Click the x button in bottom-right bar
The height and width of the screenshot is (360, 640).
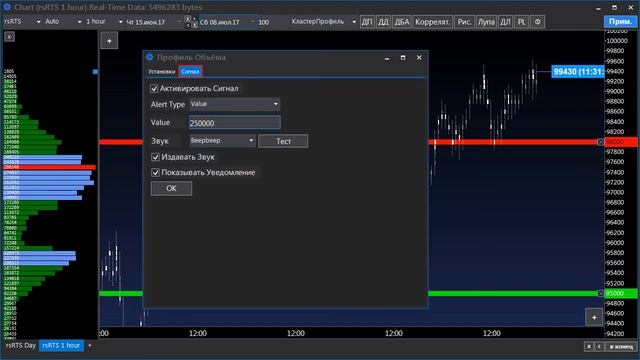(589, 347)
